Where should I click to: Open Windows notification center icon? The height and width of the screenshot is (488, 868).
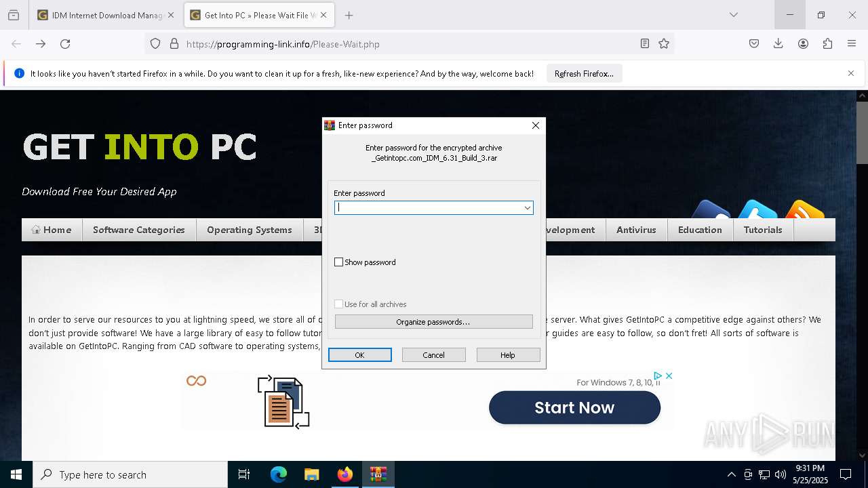[846, 474]
